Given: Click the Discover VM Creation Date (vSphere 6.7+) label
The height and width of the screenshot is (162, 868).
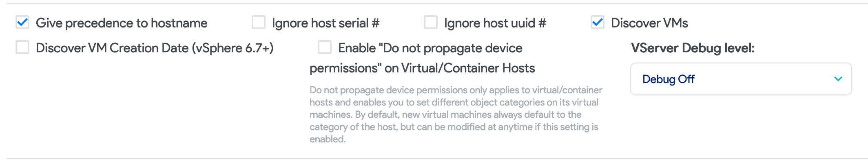Looking at the screenshot, I should [x=155, y=48].
